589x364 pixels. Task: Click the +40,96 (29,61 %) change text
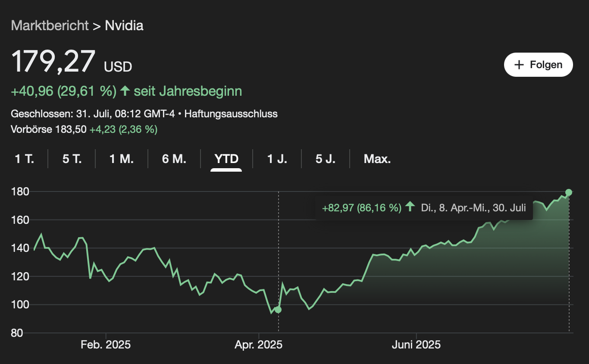click(x=63, y=91)
